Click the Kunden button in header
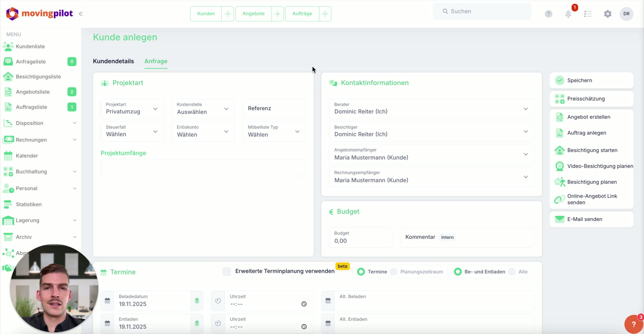The width and height of the screenshot is (644, 334). point(206,14)
